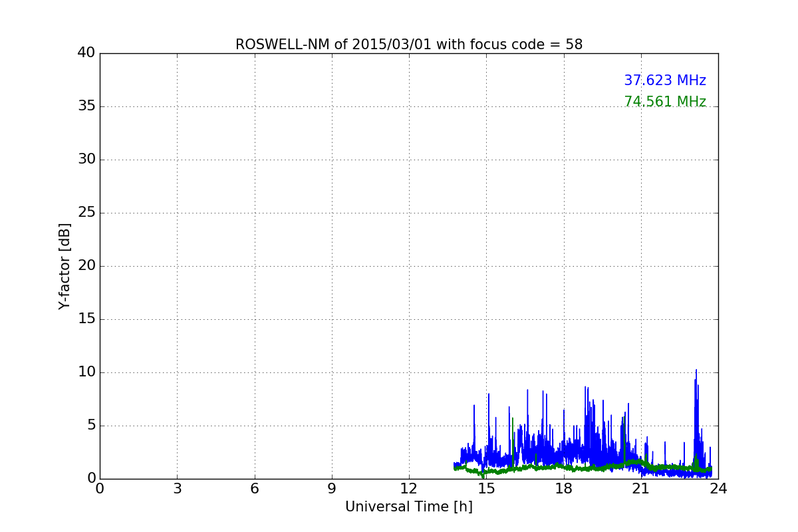Click x-axis tick label '9'
This screenshot has height=532, width=798.
[x=332, y=489]
